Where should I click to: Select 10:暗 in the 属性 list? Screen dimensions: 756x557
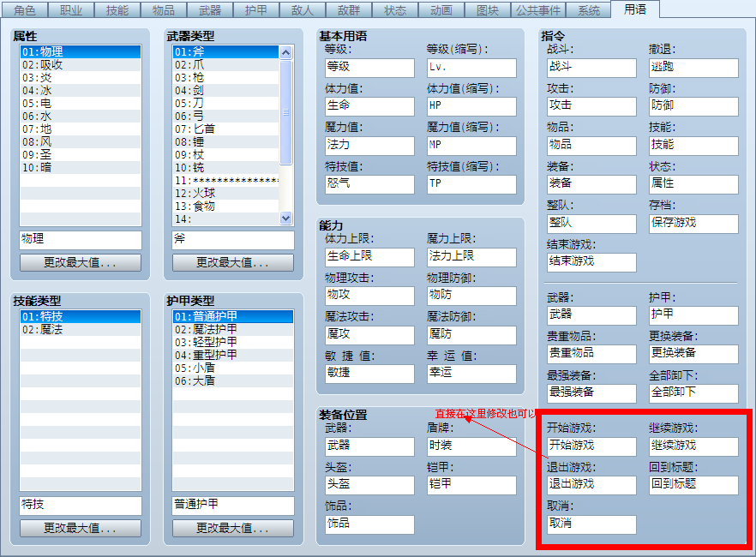(81, 168)
